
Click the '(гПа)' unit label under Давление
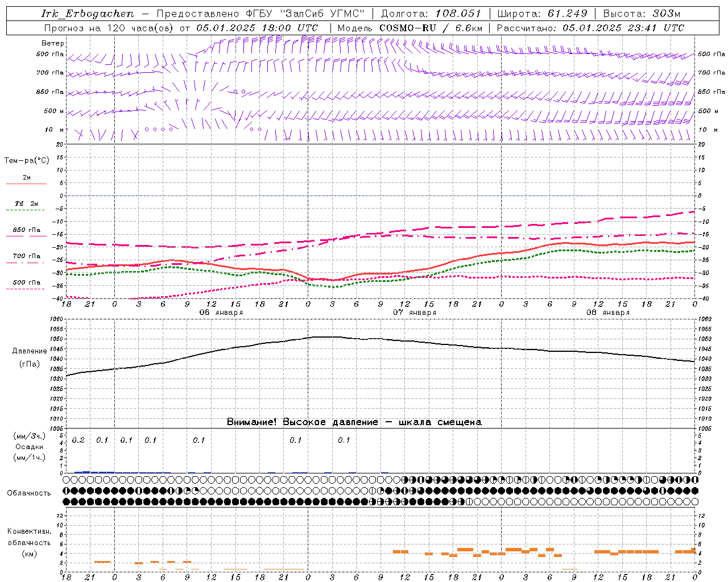pyautogui.click(x=30, y=364)
